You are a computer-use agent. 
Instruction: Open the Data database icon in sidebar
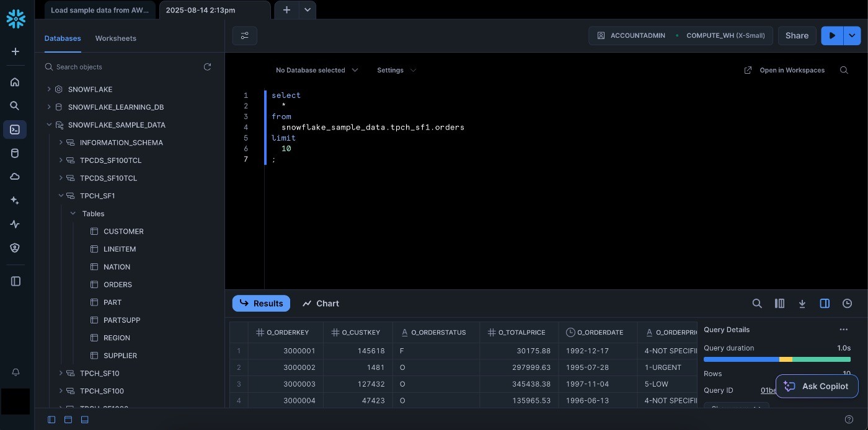pyautogui.click(x=15, y=154)
